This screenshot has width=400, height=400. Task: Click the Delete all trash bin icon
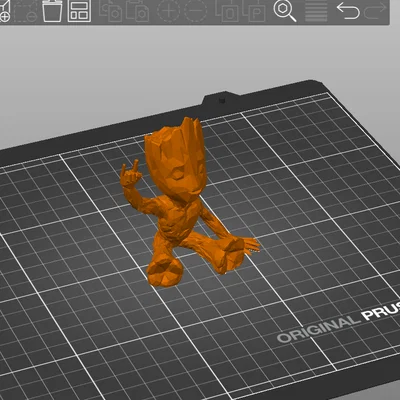[x=52, y=11]
